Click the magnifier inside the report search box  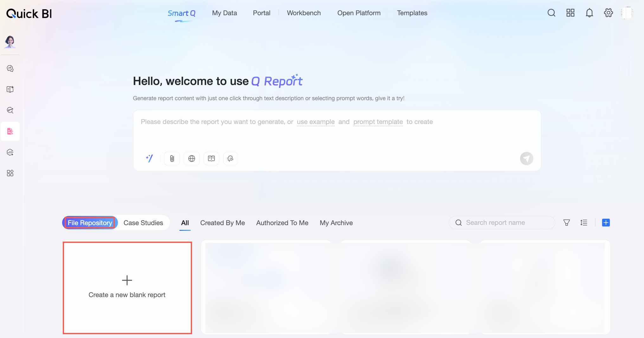[x=459, y=223]
